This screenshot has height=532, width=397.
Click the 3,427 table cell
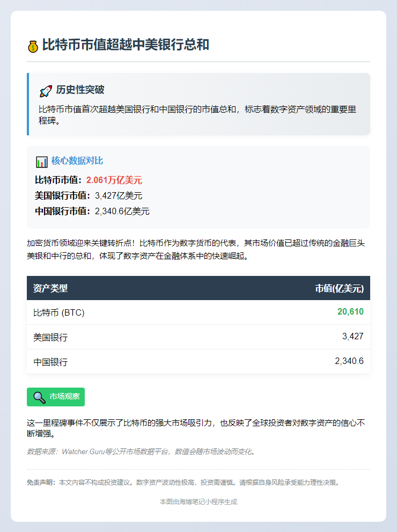[353, 337]
